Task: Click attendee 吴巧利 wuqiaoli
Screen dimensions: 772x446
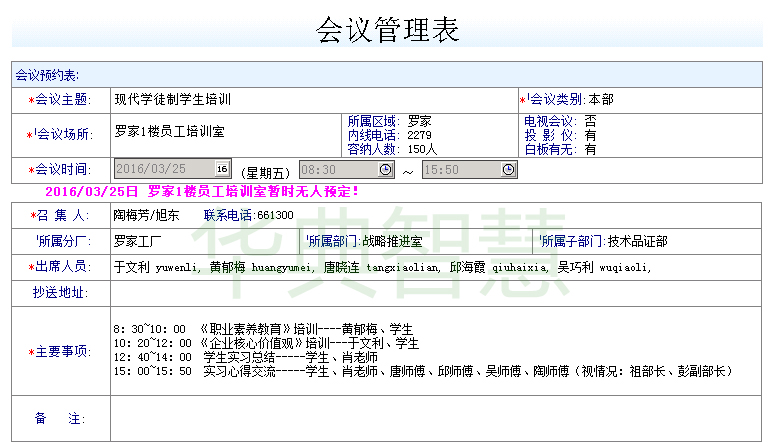Action: pos(605,267)
